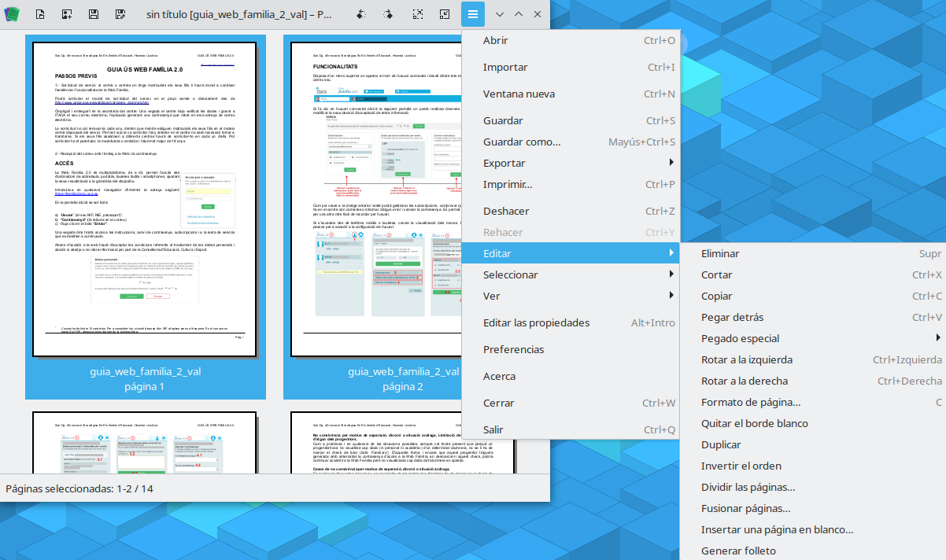Open Editar las propiedades
The width and height of the screenshot is (946, 560).
(x=571, y=322)
